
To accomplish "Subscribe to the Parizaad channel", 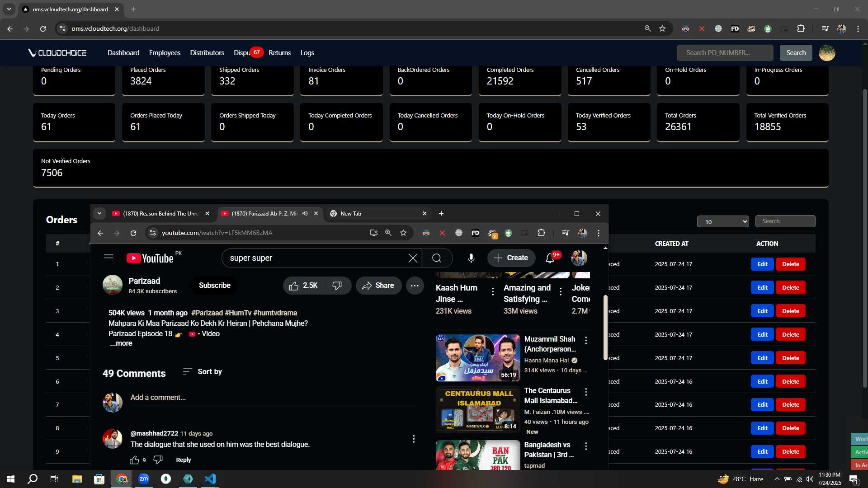I will (x=215, y=286).
